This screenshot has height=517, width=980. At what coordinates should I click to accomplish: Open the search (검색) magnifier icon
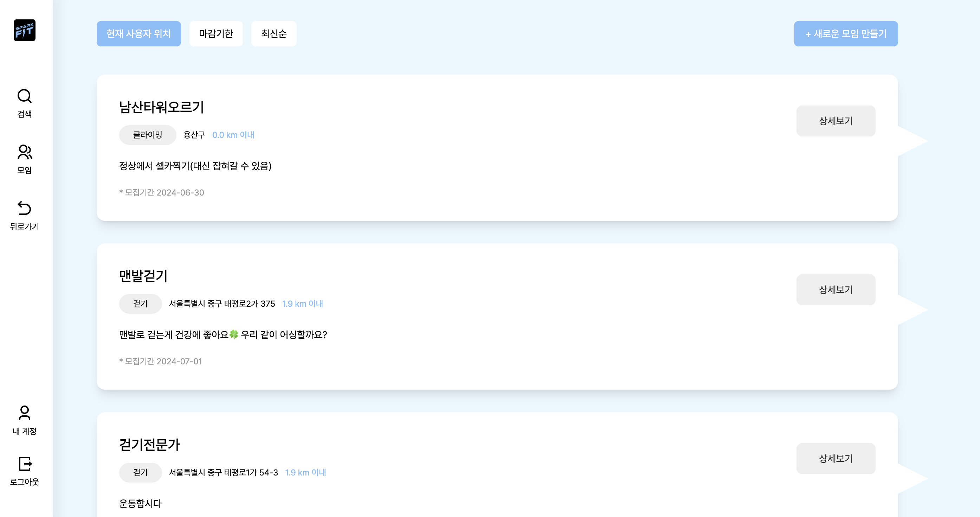(24, 96)
